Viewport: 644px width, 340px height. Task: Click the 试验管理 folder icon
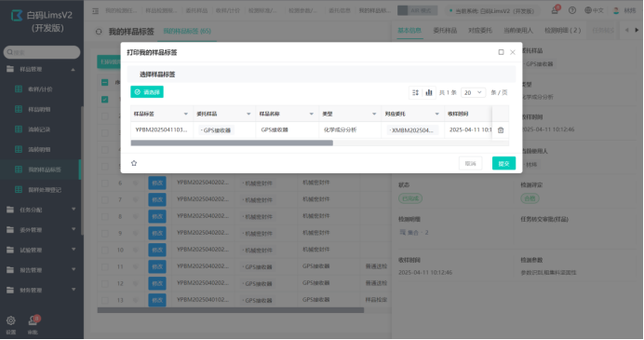[x=10, y=250]
